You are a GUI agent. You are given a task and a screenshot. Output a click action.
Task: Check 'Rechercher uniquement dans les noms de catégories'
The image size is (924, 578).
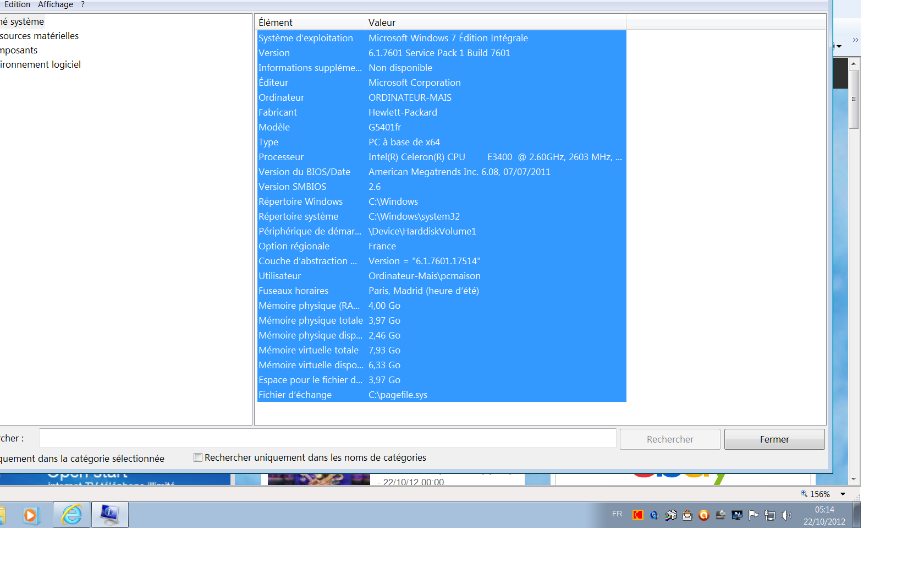click(198, 457)
